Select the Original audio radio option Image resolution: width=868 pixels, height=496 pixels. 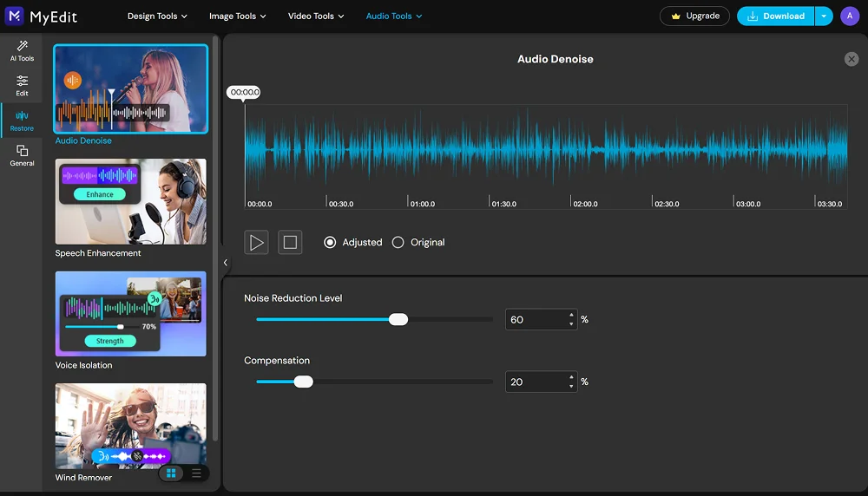(x=398, y=243)
